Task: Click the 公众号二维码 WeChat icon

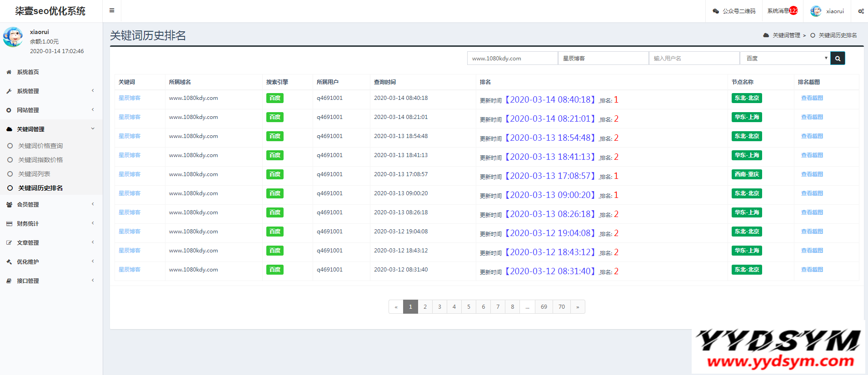Action: coord(716,11)
